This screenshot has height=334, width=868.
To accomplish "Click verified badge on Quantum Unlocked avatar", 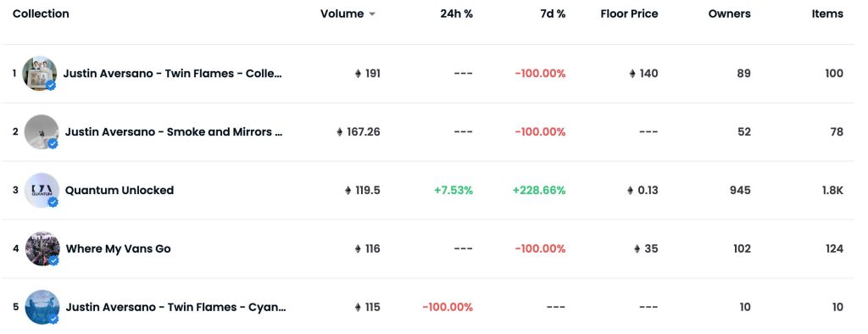I will click(53, 202).
